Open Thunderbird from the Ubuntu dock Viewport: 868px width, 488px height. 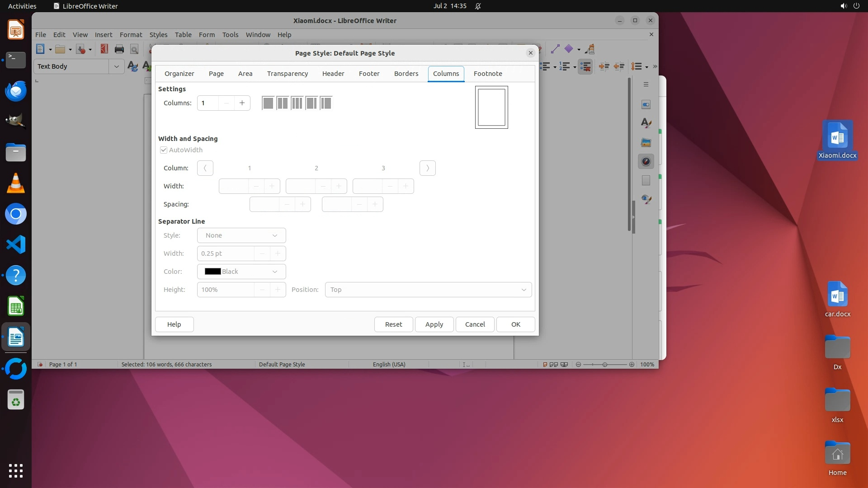(x=16, y=91)
